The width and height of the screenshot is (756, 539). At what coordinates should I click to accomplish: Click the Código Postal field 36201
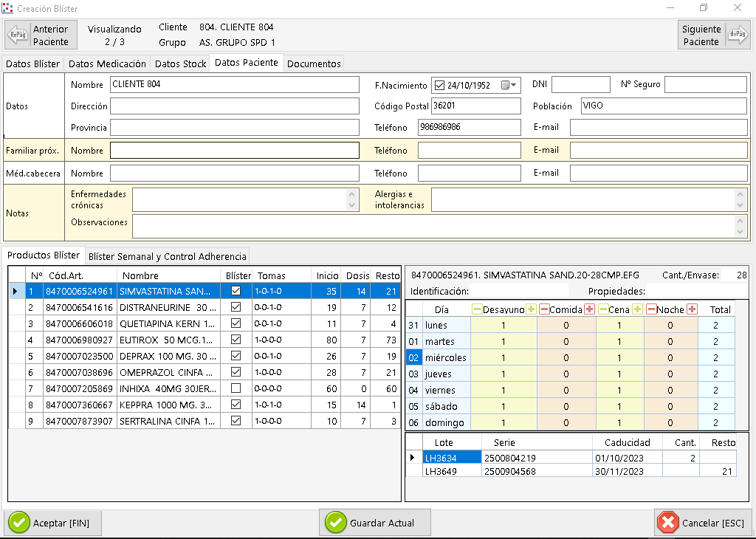tap(476, 106)
